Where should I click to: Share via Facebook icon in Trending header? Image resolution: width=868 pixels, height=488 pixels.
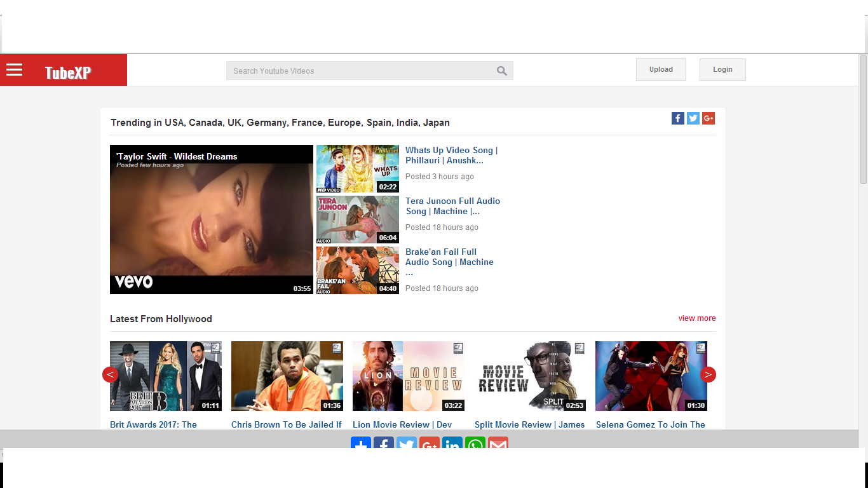(677, 118)
